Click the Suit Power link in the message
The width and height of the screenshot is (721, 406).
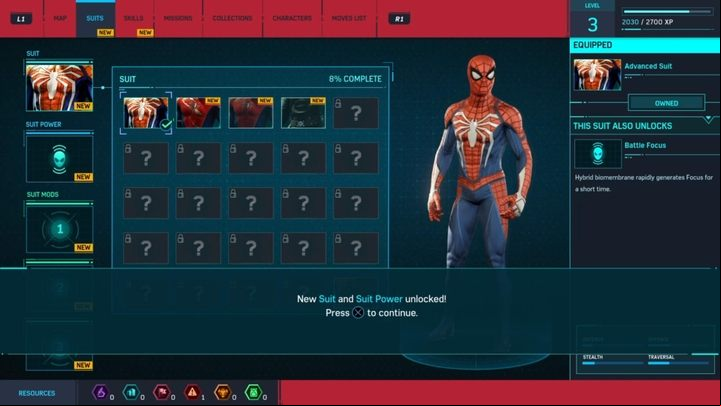379,299
